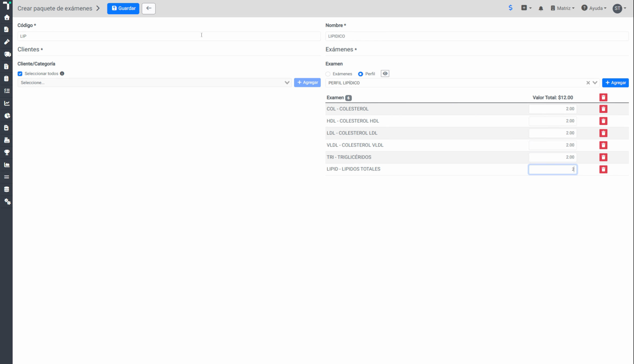Open the Ayuda help menu
The width and height of the screenshot is (634, 364).
tap(594, 8)
